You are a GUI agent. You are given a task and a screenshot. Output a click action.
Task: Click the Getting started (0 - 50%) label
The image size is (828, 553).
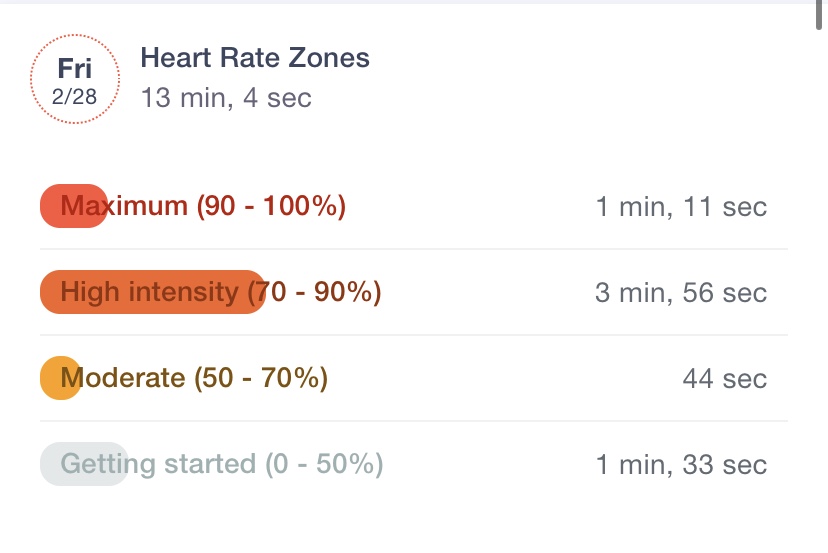pyautogui.click(x=222, y=464)
